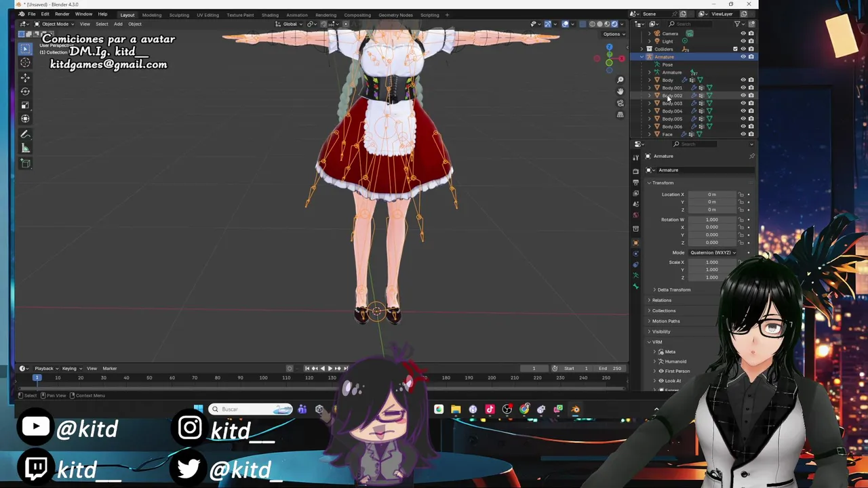Play the animation in the timeline
Screen dimensions: 868x488
coord(330,368)
